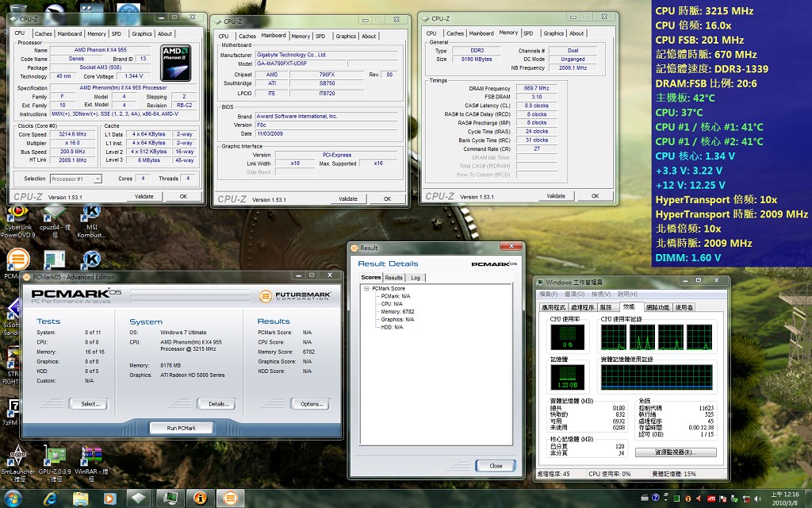This screenshot has height=508, width=812.
Task: Click the memory gauge showing 1.22 GB
Action: (x=568, y=377)
